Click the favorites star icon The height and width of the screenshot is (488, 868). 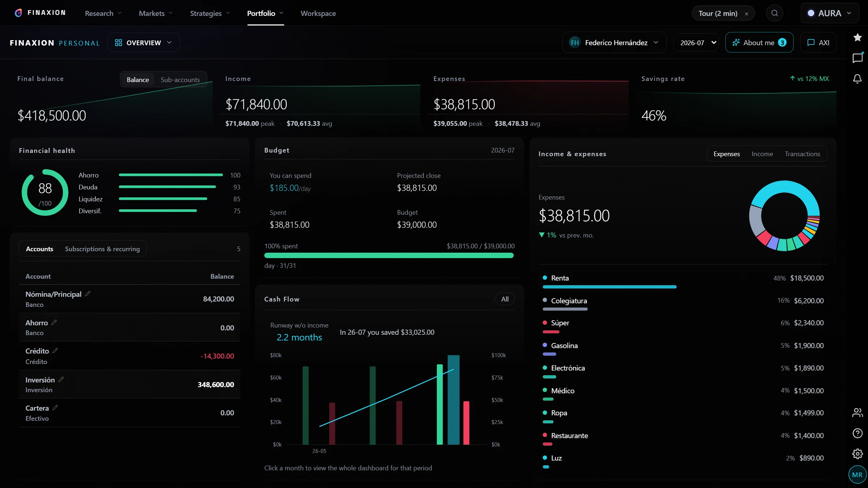click(x=858, y=37)
